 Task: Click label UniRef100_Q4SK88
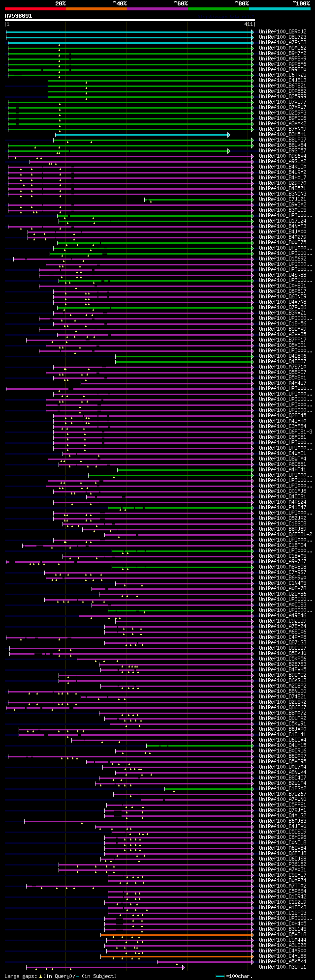(283, 275)
